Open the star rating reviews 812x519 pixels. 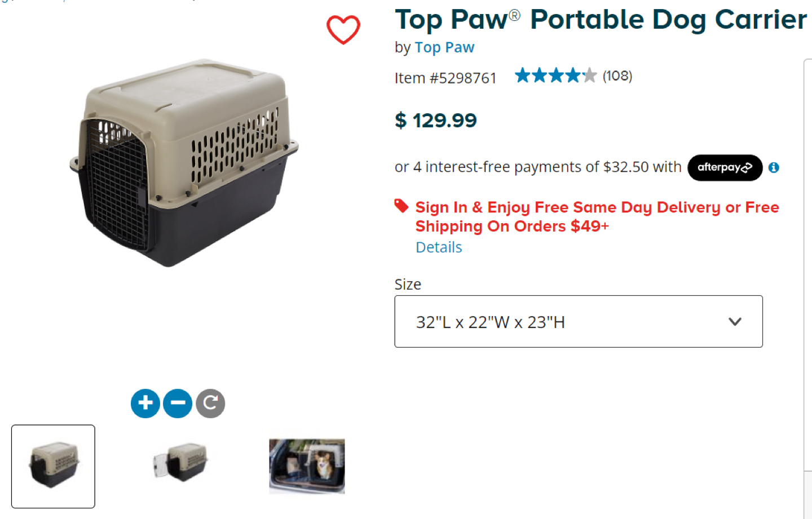point(555,76)
